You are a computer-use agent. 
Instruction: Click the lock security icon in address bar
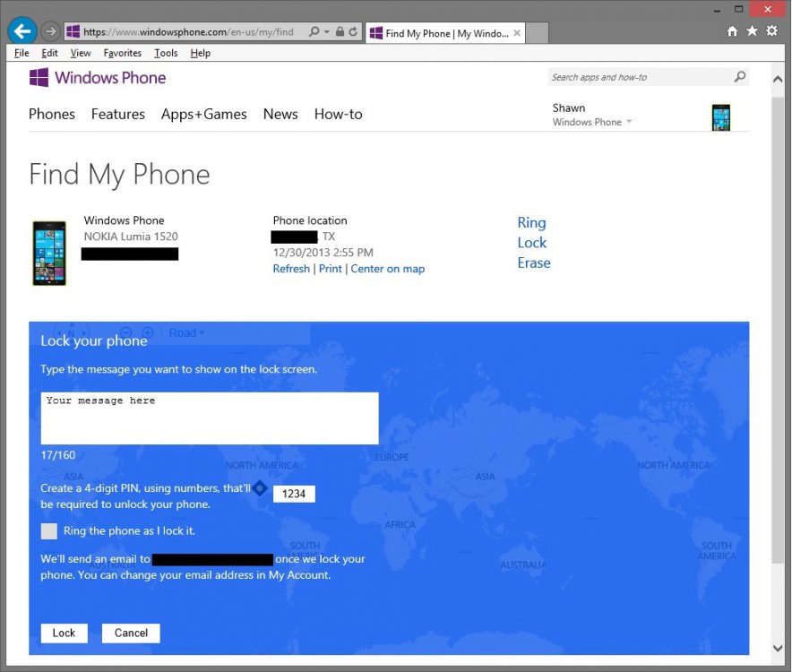pos(340,32)
